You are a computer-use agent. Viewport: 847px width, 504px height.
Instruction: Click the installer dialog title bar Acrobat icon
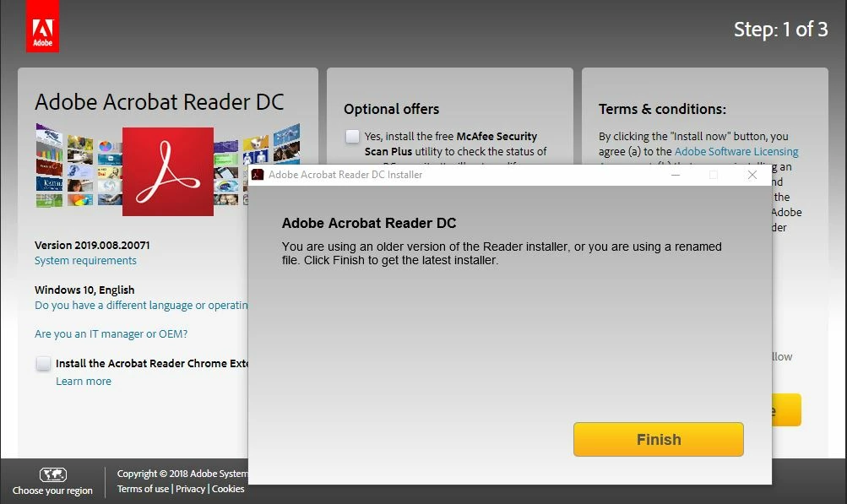(x=258, y=175)
